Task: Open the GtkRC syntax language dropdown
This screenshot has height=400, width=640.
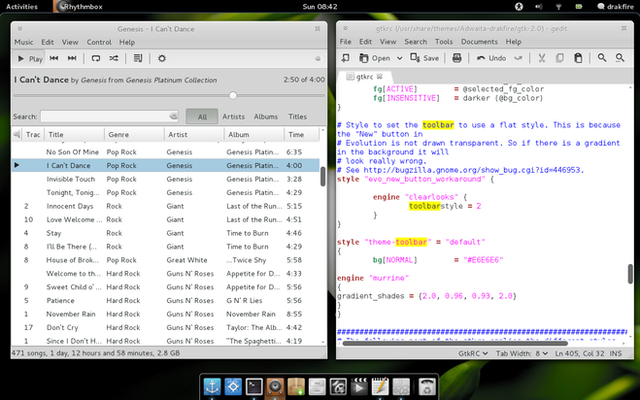Action: [473, 353]
